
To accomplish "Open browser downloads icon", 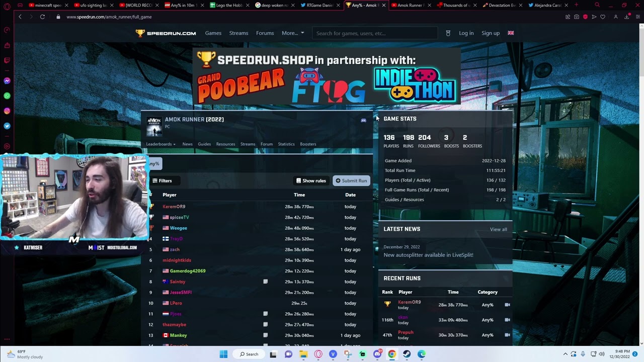I will pos(627,17).
